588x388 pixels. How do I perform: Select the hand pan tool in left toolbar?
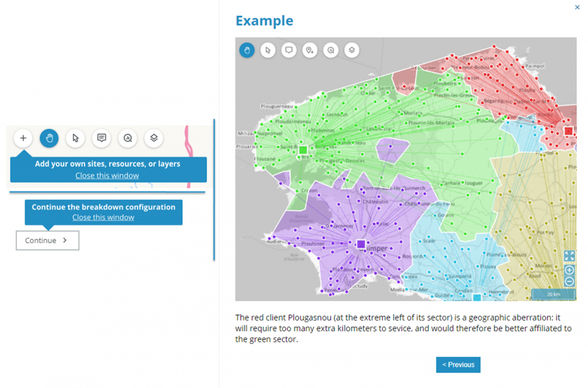point(49,138)
